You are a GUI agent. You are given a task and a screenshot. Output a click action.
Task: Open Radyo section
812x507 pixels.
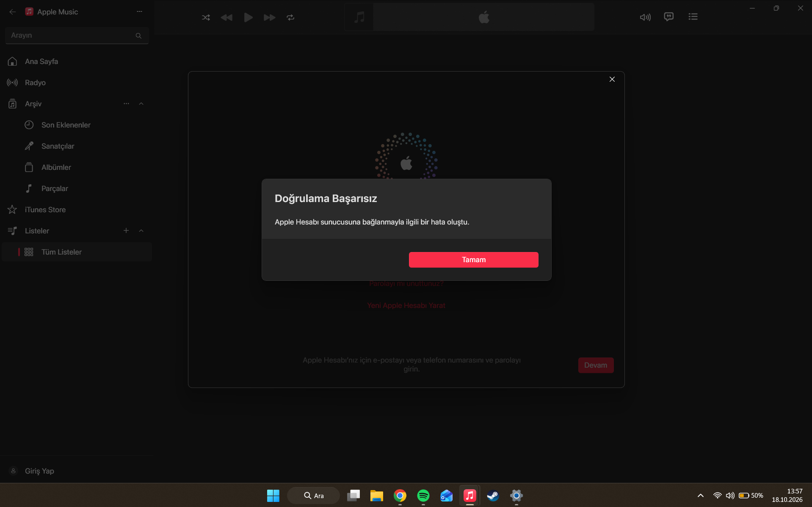tap(76, 83)
